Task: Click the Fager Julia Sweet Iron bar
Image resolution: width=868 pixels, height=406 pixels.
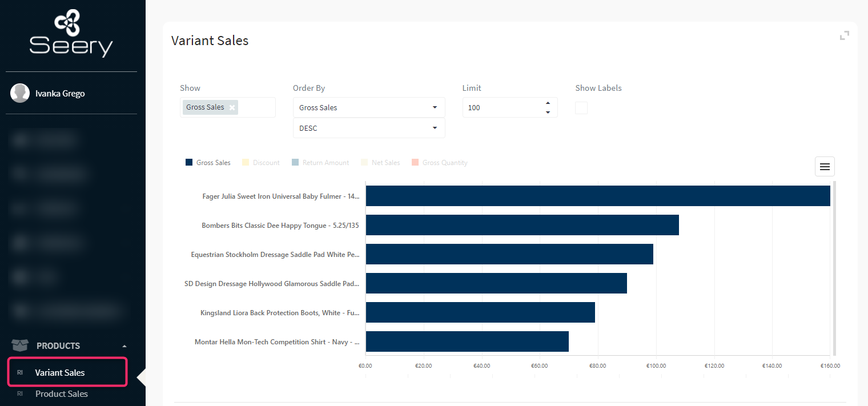Action: [x=598, y=196]
